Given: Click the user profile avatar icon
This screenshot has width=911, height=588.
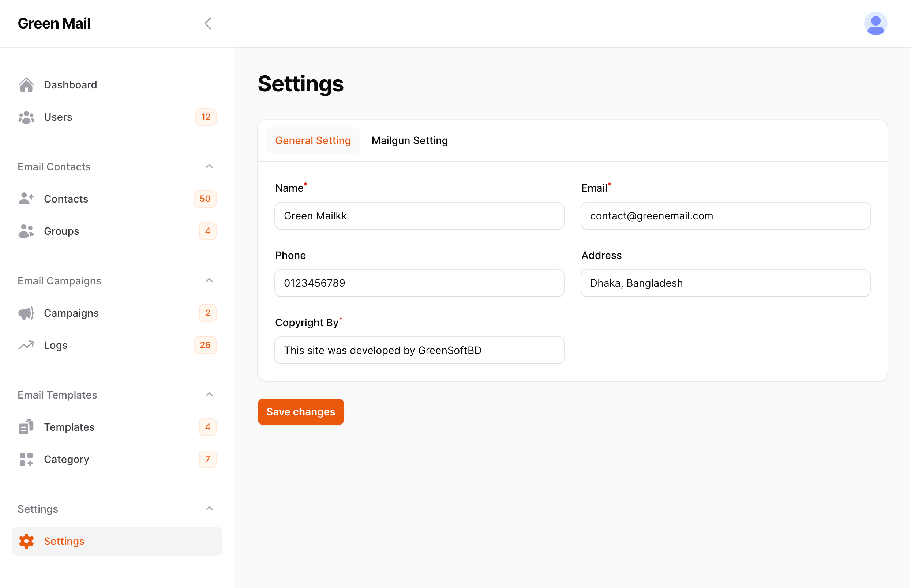Looking at the screenshot, I should [875, 23].
